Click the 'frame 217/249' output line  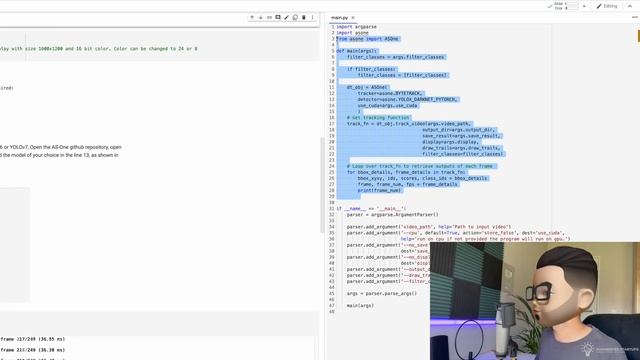pos(33,339)
